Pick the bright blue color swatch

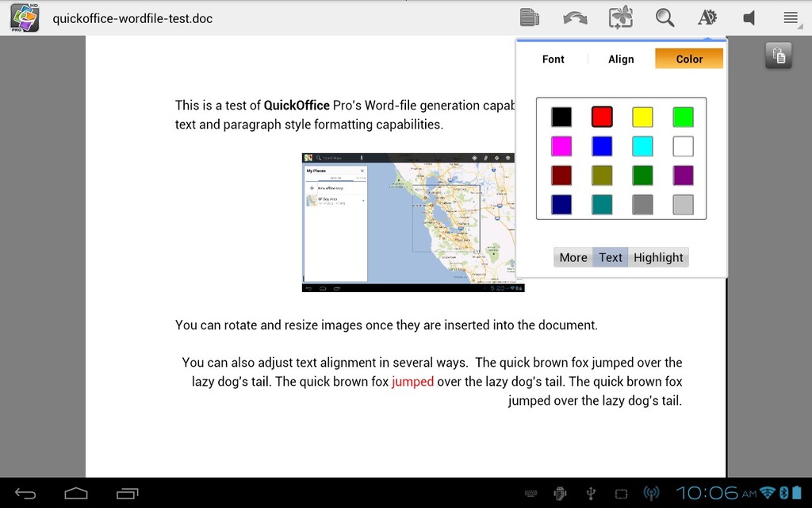point(602,146)
